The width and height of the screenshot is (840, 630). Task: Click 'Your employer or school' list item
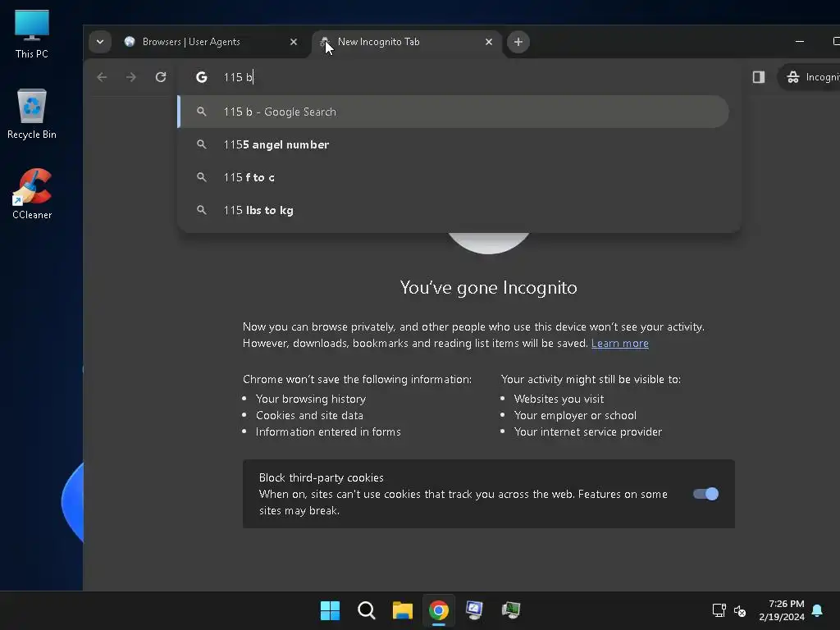click(x=575, y=415)
